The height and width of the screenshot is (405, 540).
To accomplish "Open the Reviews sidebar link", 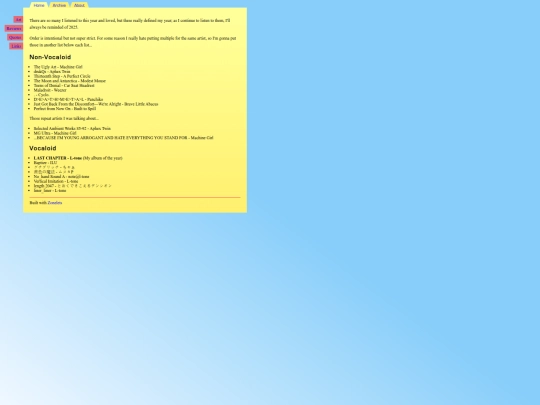I will click(x=14, y=29).
